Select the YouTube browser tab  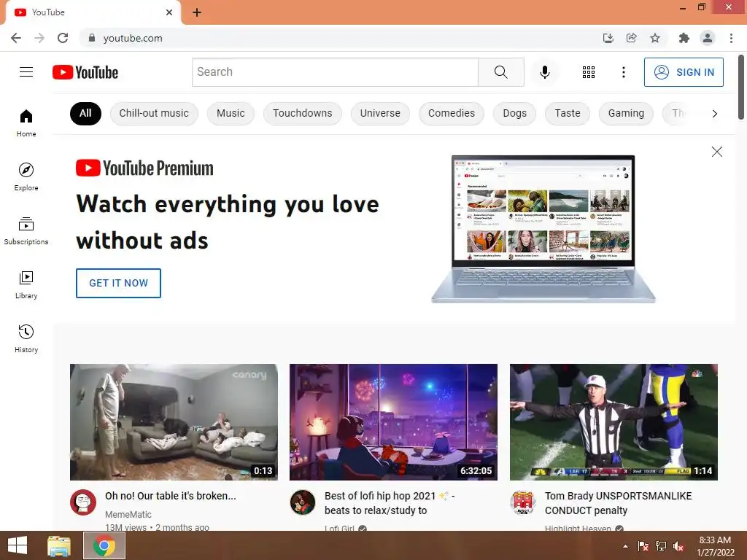coord(93,12)
